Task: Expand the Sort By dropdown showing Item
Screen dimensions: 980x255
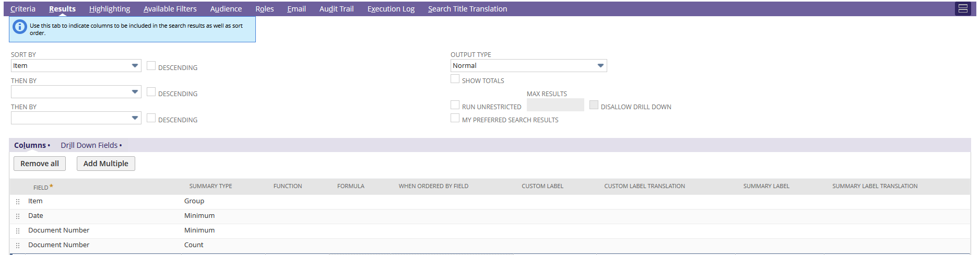Action: (76, 66)
